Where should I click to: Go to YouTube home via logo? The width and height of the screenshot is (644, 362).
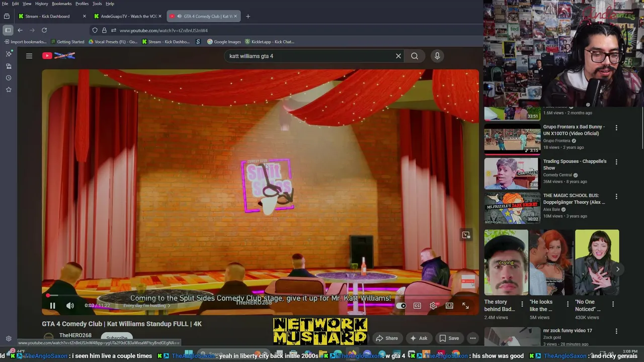(x=59, y=56)
